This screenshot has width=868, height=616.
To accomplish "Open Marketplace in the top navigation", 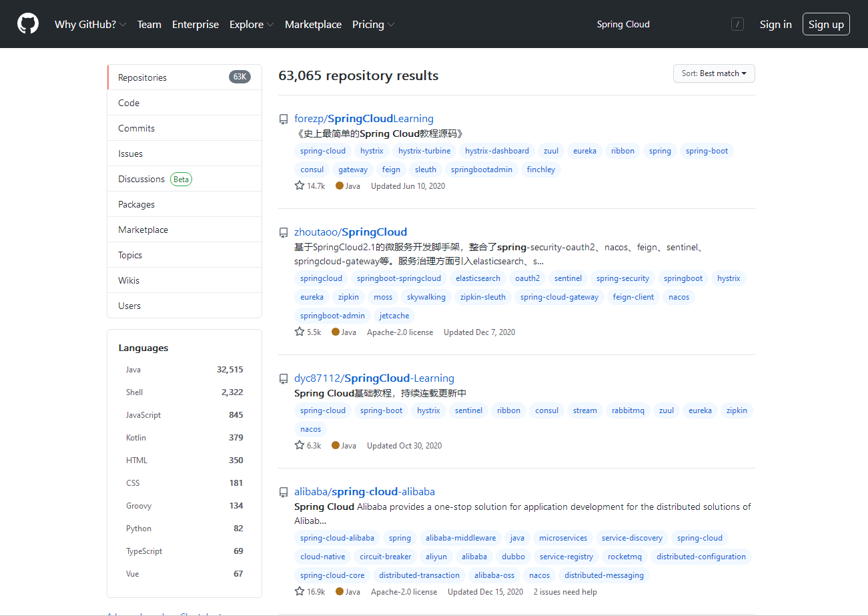I will coord(313,24).
